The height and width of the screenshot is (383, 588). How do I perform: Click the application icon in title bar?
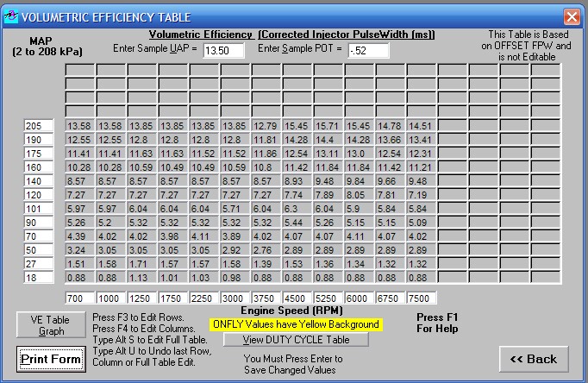click(x=10, y=16)
